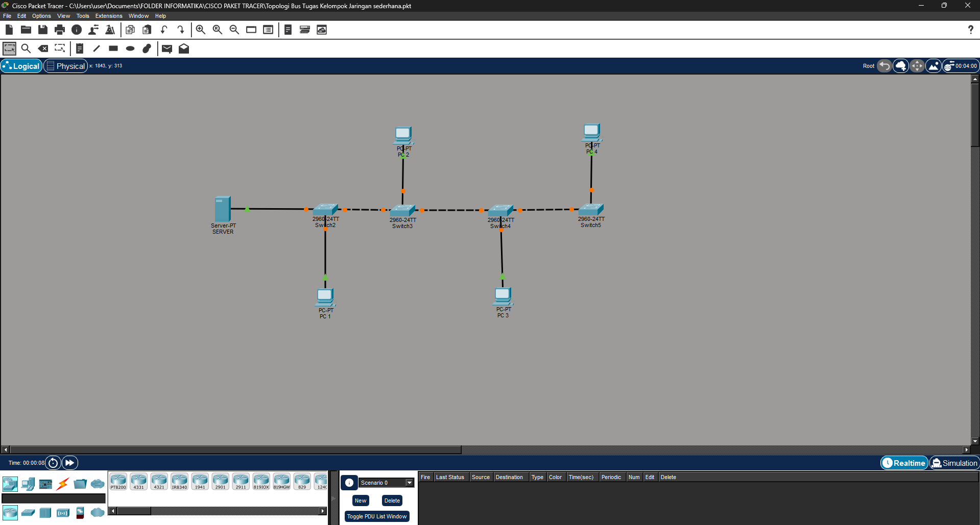Open the Scenario 0 dropdown
This screenshot has width=980, height=525.
(409, 483)
